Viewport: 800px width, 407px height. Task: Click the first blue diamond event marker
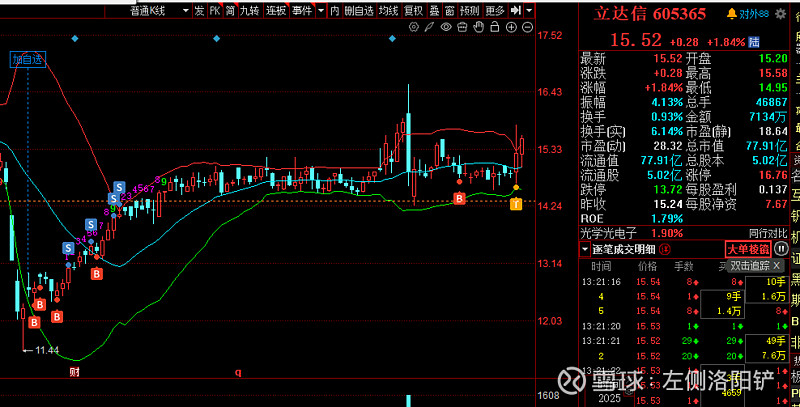(75, 39)
